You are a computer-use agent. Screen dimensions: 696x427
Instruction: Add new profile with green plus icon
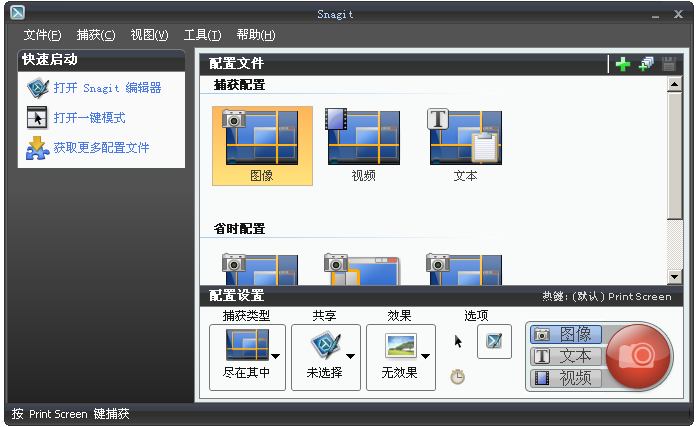(x=623, y=64)
